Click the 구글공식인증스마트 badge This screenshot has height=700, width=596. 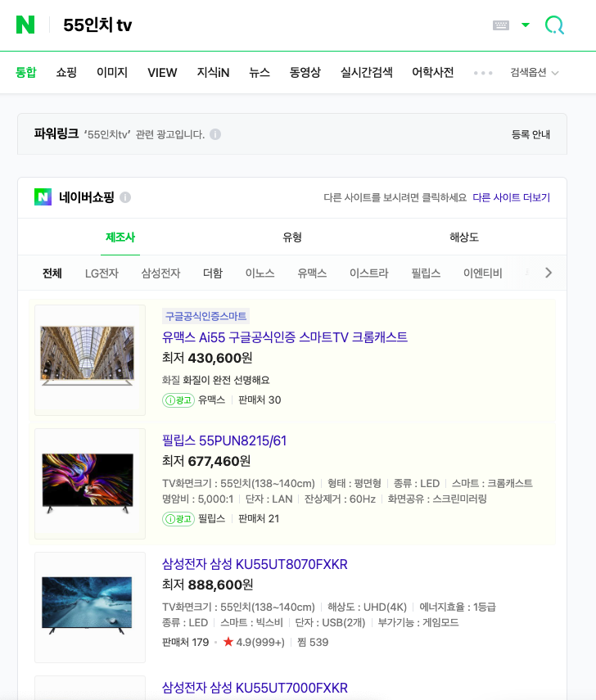click(x=205, y=316)
